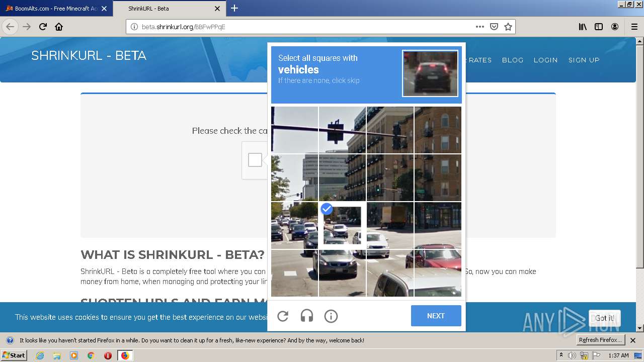Launch Opera from the taskbar
The image size is (644, 362).
coord(108,355)
